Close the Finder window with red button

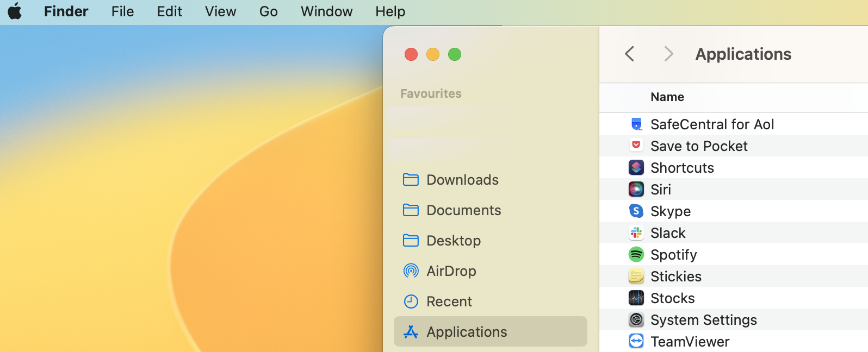(411, 54)
